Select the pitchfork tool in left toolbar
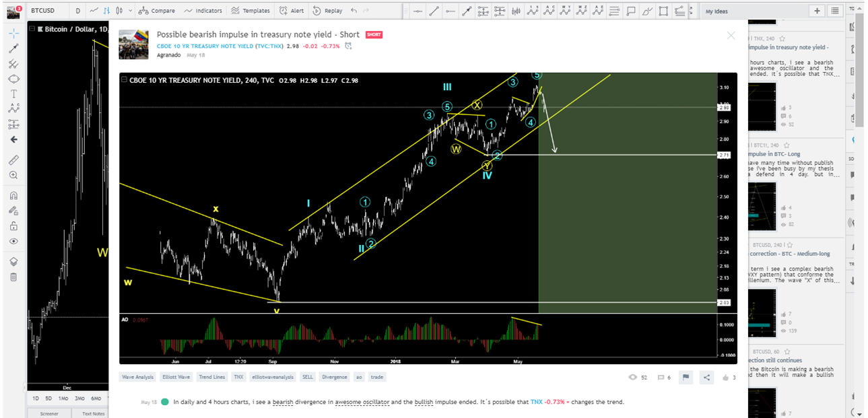The width and height of the screenshot is (868, 418). coord(13,64)
